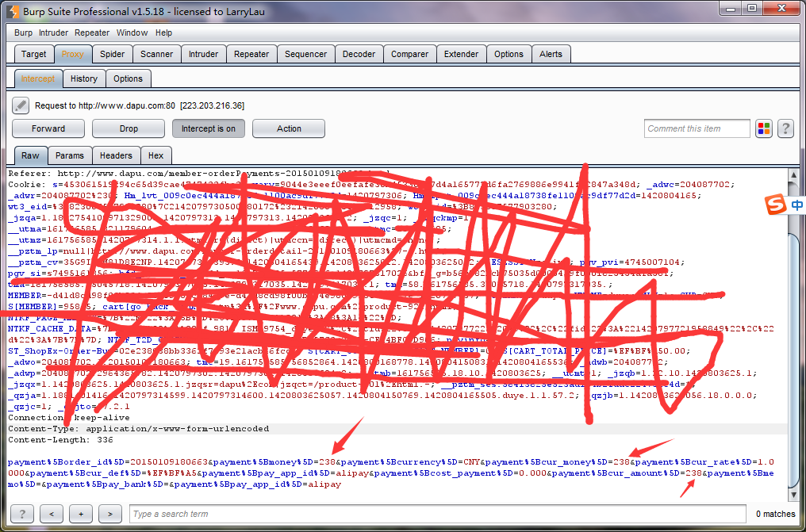806x532 pixels.
Task: Click the request pane scrollbar down arrow
Action: point(793,494)
